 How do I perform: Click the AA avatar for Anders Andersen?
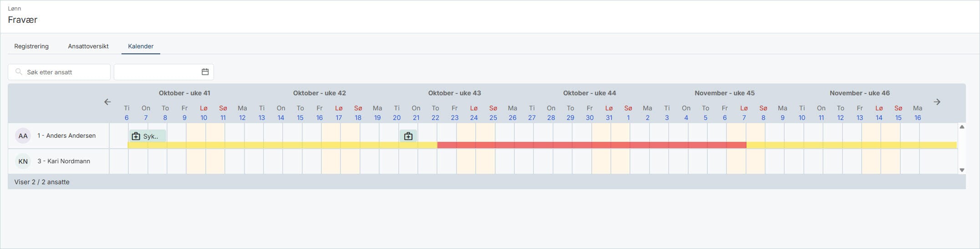tap(23, 136)
